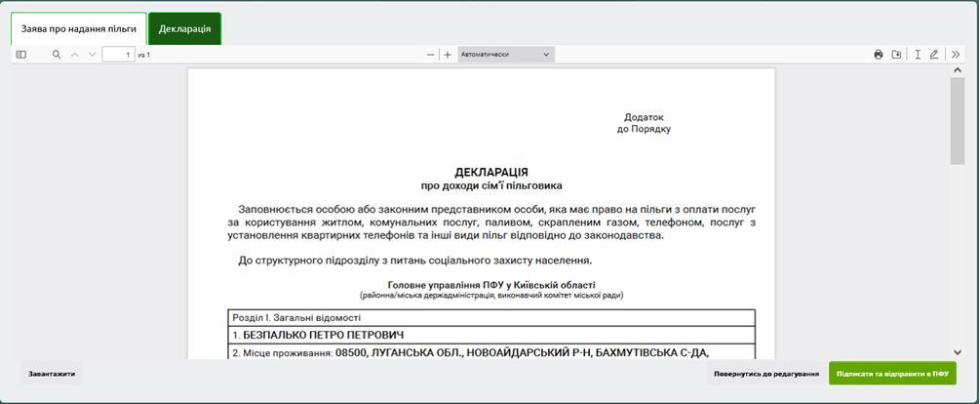Open the find-in-document search icon
Image resolution: width=980 pixels, height=404 pixels.
pyautogui.click(x=57, y=55)
